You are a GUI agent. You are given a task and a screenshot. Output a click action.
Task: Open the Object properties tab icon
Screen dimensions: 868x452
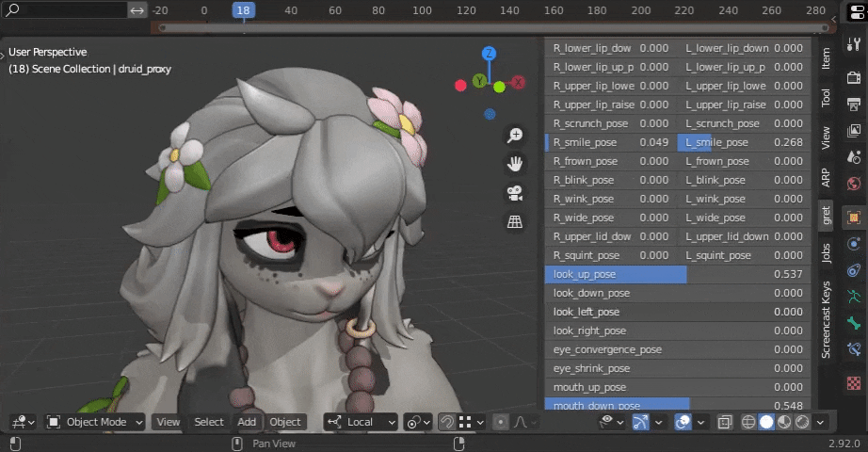pos(854,217)
